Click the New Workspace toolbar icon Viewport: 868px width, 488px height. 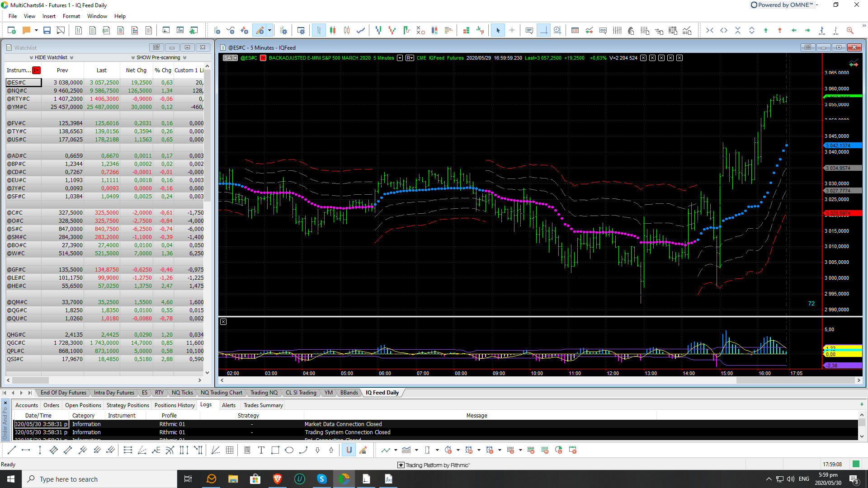click(x=12, y=30)
